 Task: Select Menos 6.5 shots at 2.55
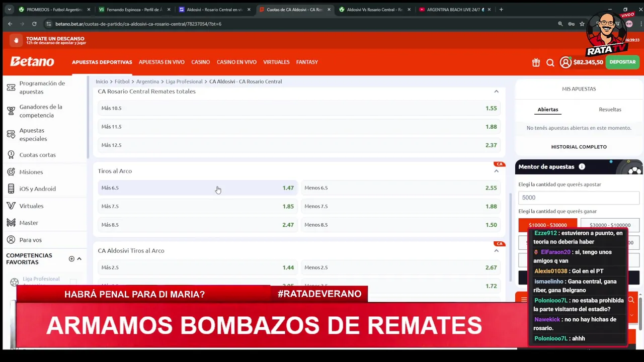point(400,188)
